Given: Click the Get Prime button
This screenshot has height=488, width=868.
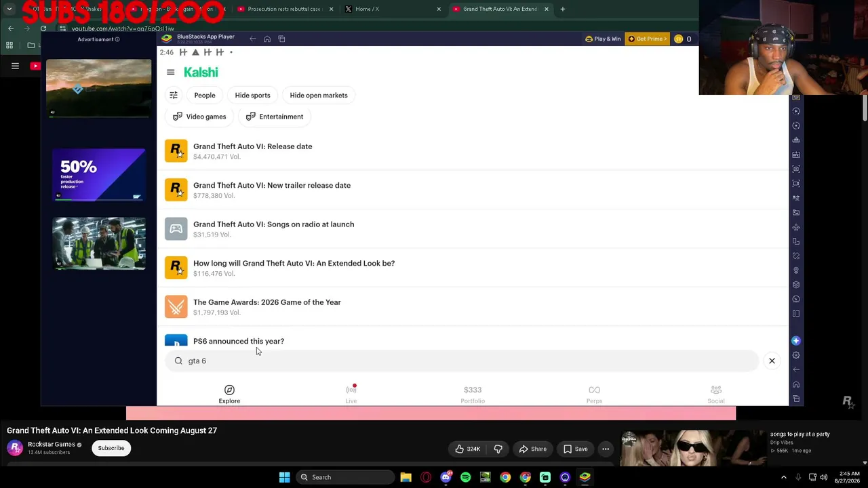Looking at the screenshot, I should pos(647,39).
